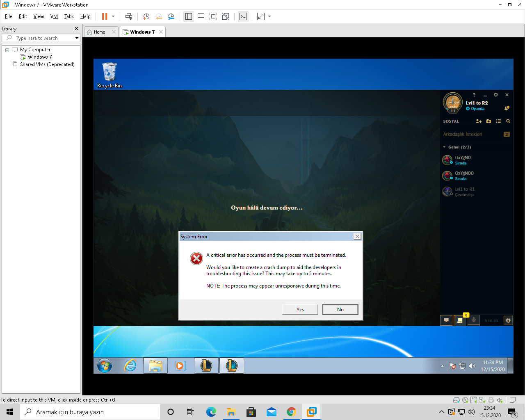Collapse the Genel (2/3) group
The height and width of the screenshot is (420, 525).
pyautogui.click(x=444, y=147)
